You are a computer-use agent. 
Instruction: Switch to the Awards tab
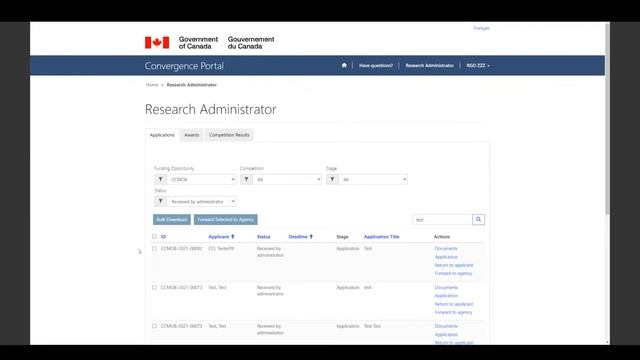[x=191, y=135]
